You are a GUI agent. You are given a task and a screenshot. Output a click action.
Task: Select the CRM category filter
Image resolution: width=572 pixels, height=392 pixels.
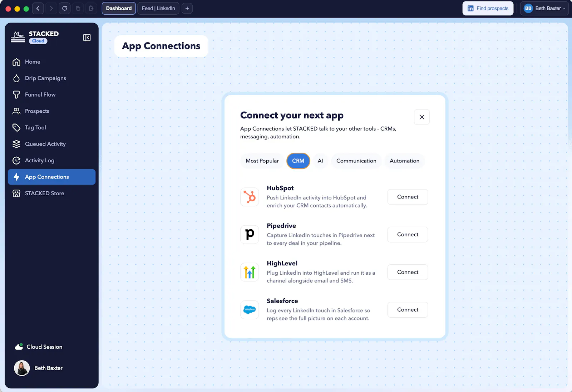298,161
